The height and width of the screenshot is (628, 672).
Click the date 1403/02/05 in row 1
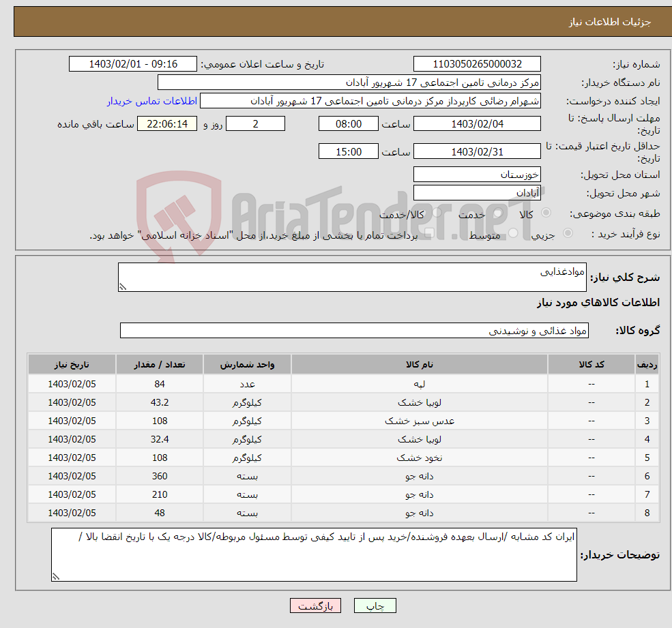[72, 384]
